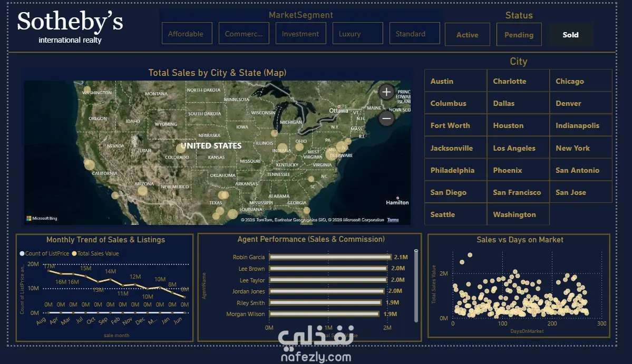Filter by Philadelphia city

point(455,170)
